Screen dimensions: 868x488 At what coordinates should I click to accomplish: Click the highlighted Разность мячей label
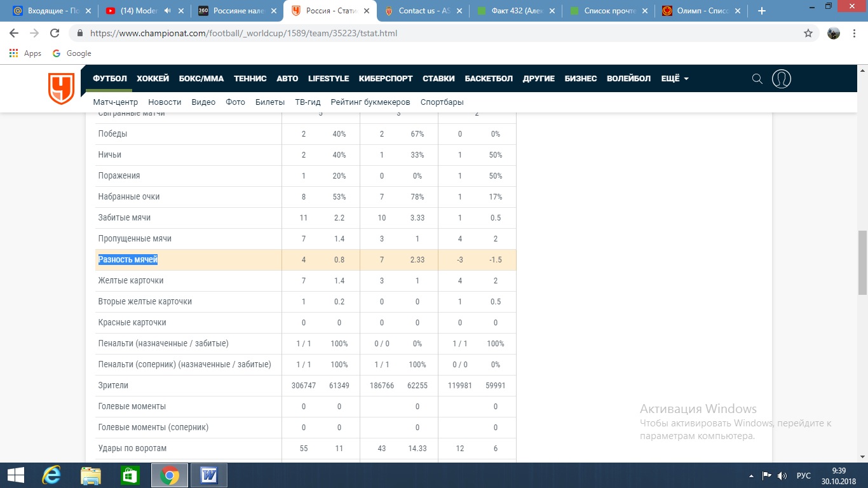point(128,260)
